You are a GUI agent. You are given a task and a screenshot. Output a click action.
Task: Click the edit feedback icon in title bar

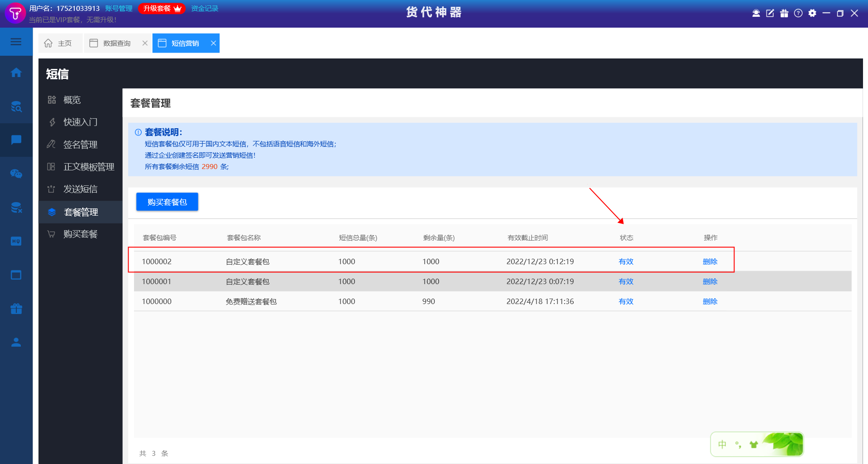click(x=770, y=13)
